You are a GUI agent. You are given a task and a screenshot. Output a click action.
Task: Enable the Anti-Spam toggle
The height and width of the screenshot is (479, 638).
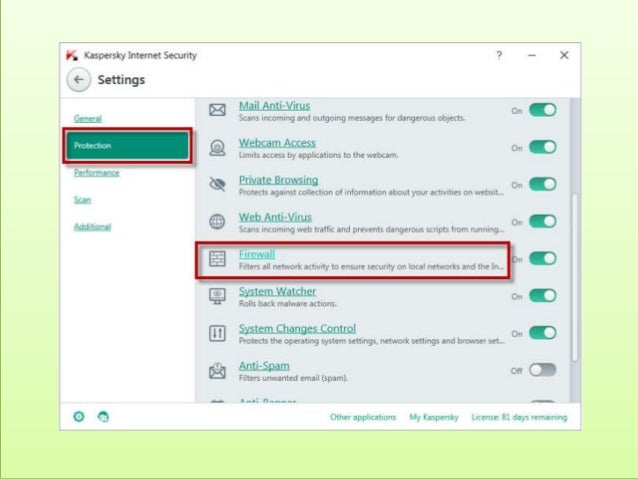543,370
